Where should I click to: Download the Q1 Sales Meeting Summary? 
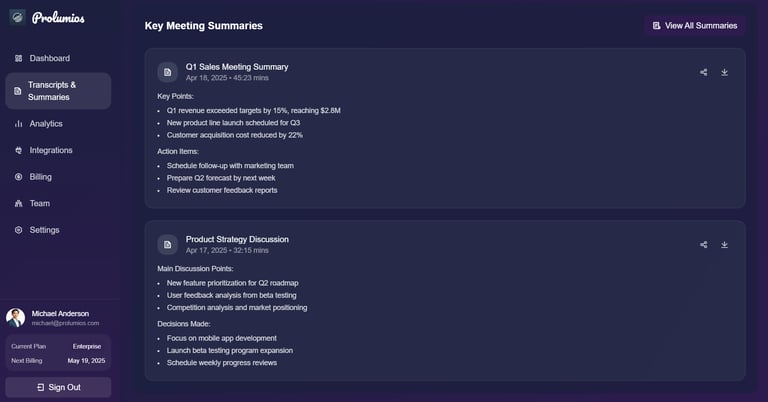pyautogui.click(x=725, y=72)
